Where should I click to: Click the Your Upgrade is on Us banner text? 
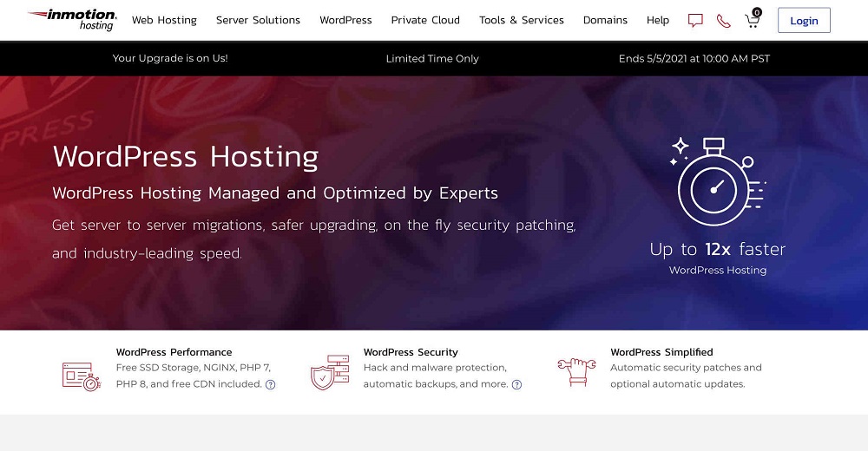click(x=170, y=59)
